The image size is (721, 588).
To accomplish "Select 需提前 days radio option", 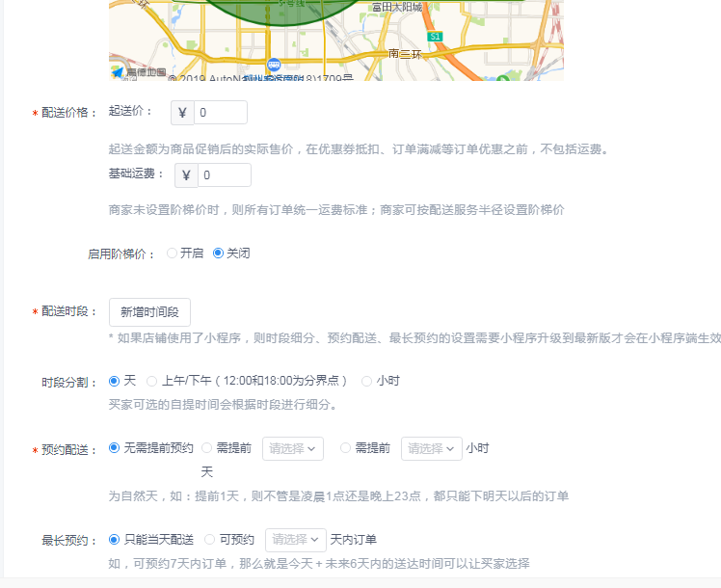I will 207,448.
